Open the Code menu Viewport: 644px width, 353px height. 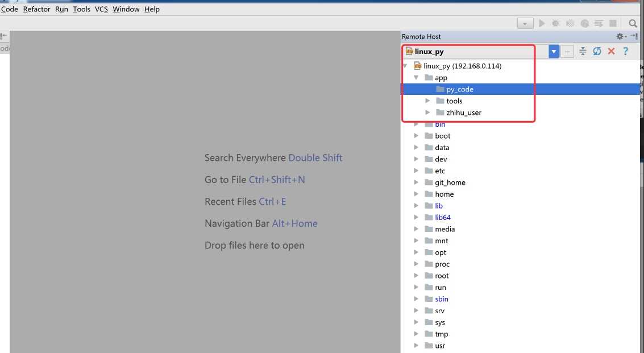click(x=10, y=9)
